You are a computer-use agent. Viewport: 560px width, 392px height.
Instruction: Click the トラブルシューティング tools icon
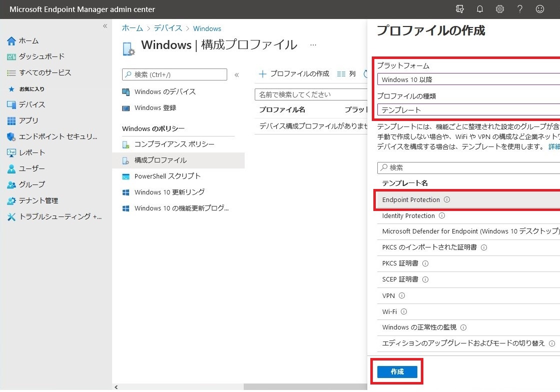click(12, 217)
